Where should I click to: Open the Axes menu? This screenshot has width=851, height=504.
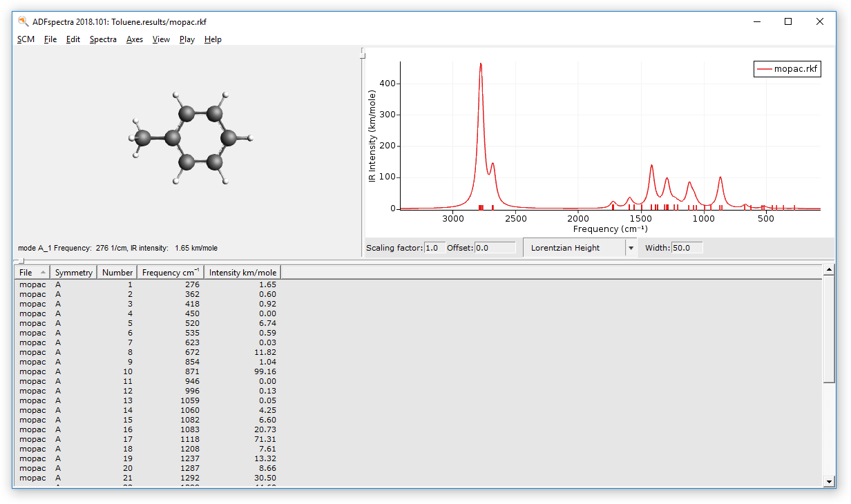tap(135, 39)
